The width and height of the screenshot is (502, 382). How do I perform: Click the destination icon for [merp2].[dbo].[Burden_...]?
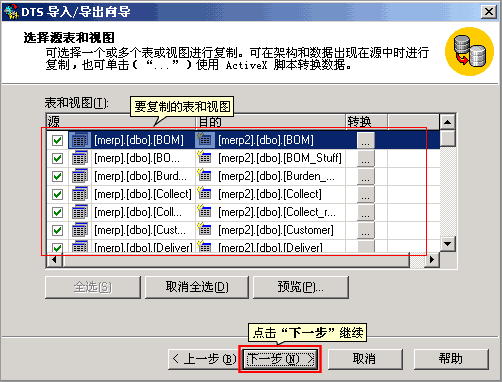tap(204, 175)
